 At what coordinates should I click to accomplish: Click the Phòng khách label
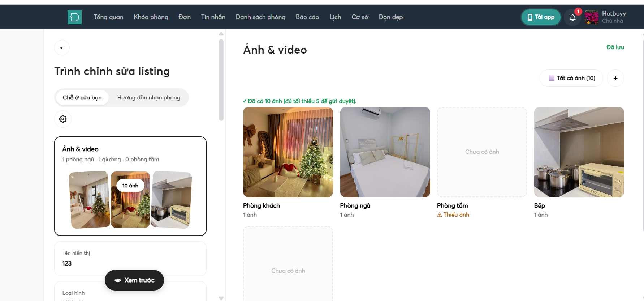tap(262, 205)
